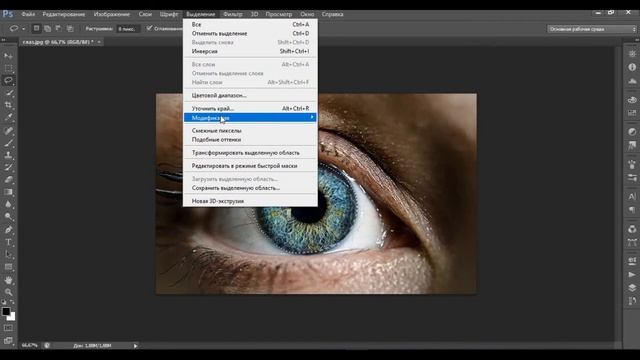The image size is (640, 360).
Task: Toggle Quick Mask mode in toolbox
Action: pyautogui.click(x=8, y=328)
